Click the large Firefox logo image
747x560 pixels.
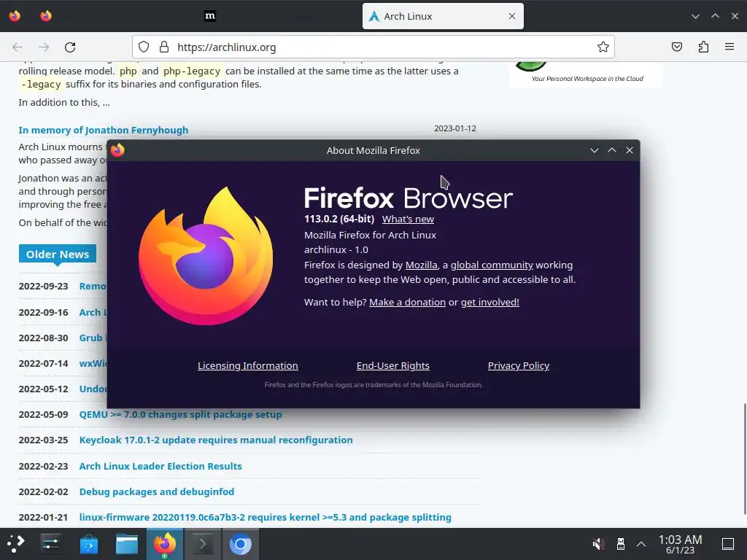[x=206, y=256]
